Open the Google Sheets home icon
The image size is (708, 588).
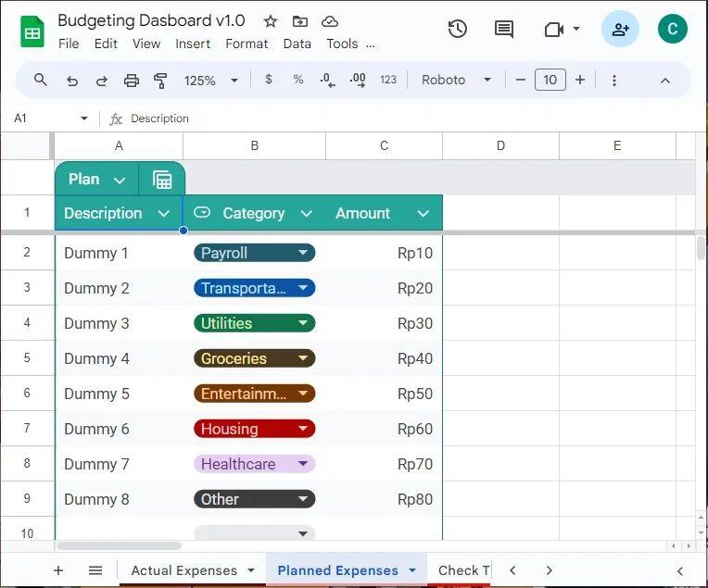32,31
